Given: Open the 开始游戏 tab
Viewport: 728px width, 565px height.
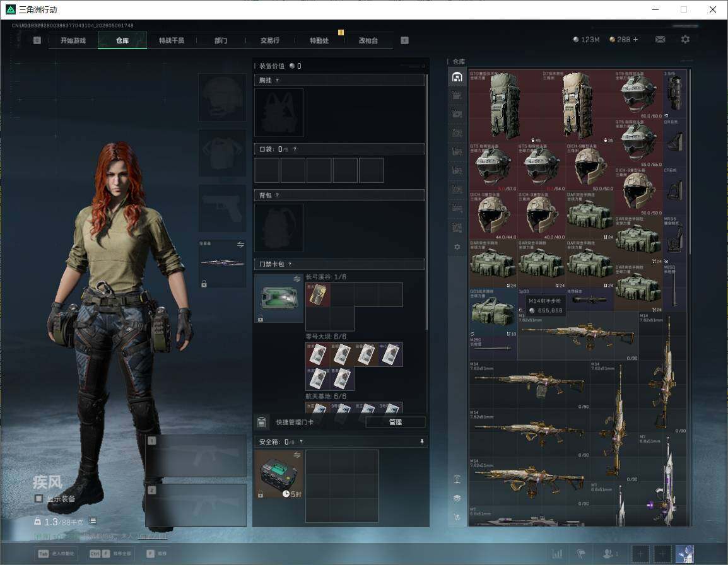Looking at the screenshot, I should click(73, 40).
